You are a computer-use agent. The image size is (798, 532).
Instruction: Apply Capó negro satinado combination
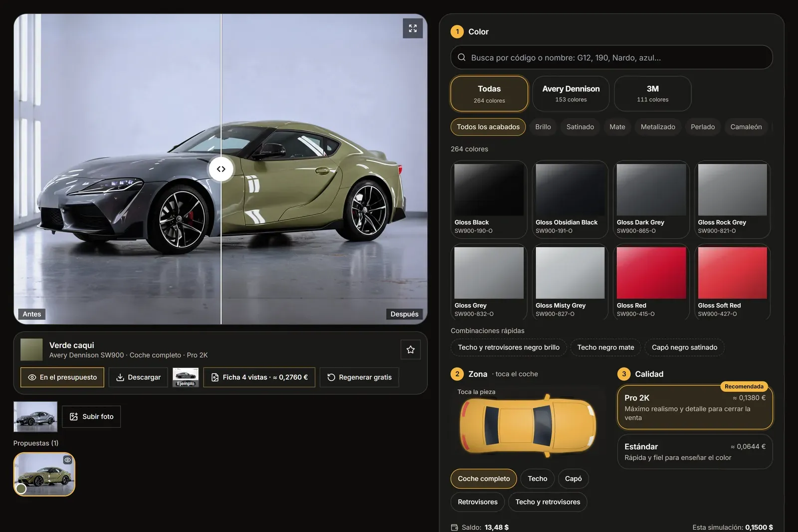coord(684,348)
